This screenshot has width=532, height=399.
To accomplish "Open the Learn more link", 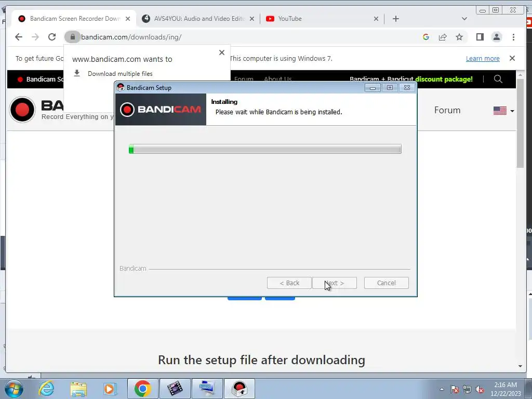I will click(x=483, y=58).
